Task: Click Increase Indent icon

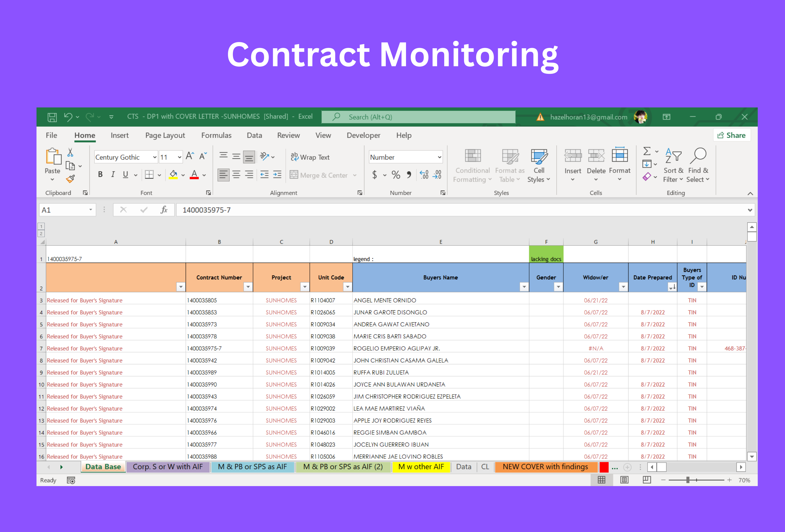Action: coord(277,175)
